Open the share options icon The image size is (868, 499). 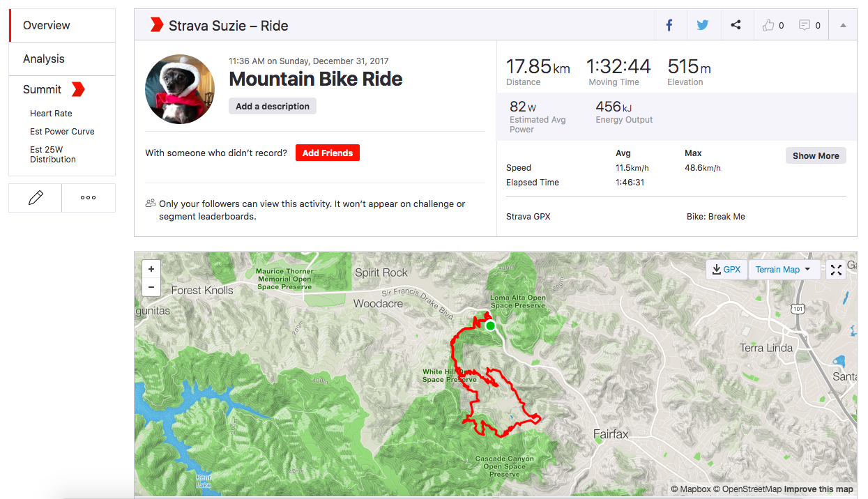736,24
